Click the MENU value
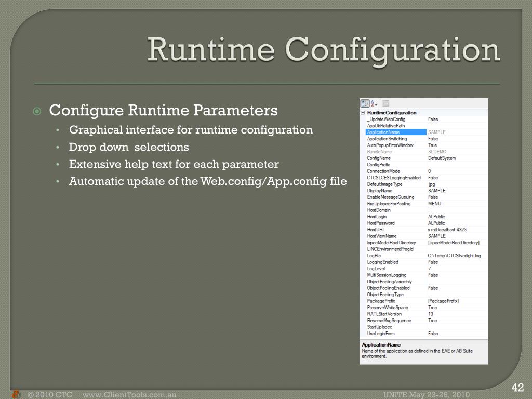Image resolution: width=532 pixels, height=399 pixels. pos(434,204)
